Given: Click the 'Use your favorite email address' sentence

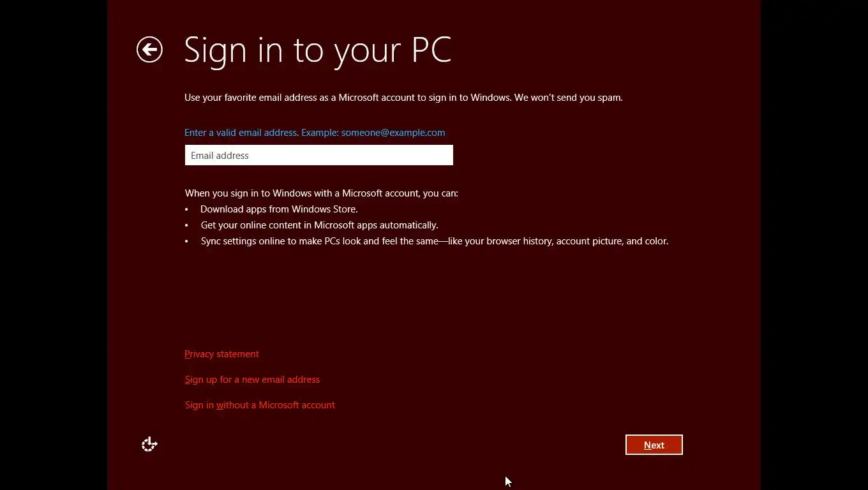Looking at the screenshot, I should (x=403, y=98).
